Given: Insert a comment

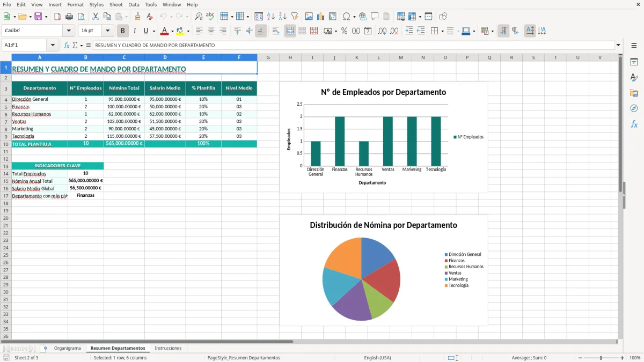Looking at the screenshot, I should [375, 17].
